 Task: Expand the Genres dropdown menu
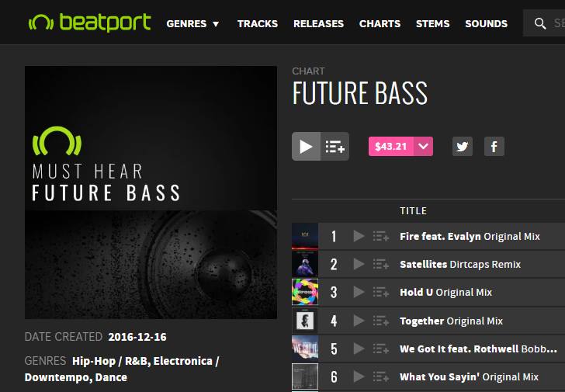[x=192, y=24]
